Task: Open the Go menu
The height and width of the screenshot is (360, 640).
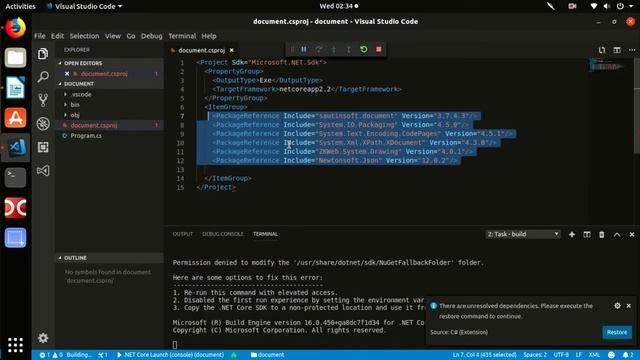Action: pyautogui.click(x=131, y=36)
